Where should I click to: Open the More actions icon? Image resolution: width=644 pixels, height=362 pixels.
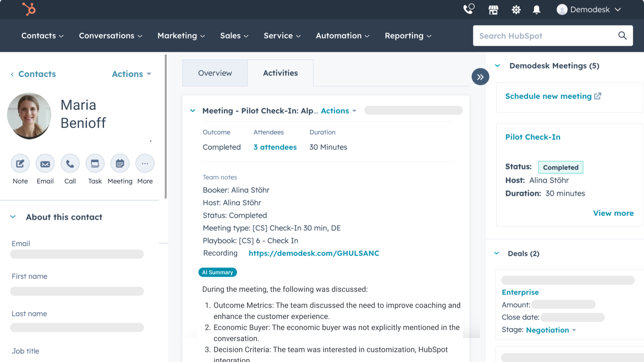click(145, 163)
